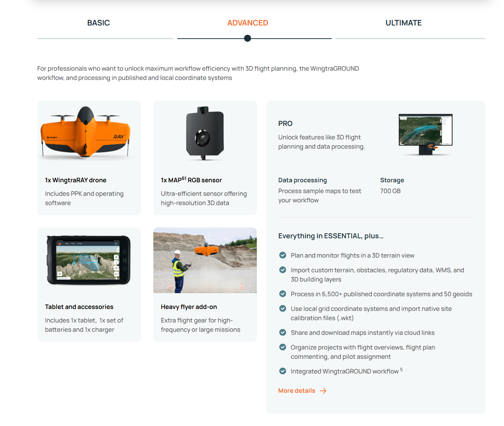Switch to the BASIC package tab
The image size is (504, 426).
98,23
